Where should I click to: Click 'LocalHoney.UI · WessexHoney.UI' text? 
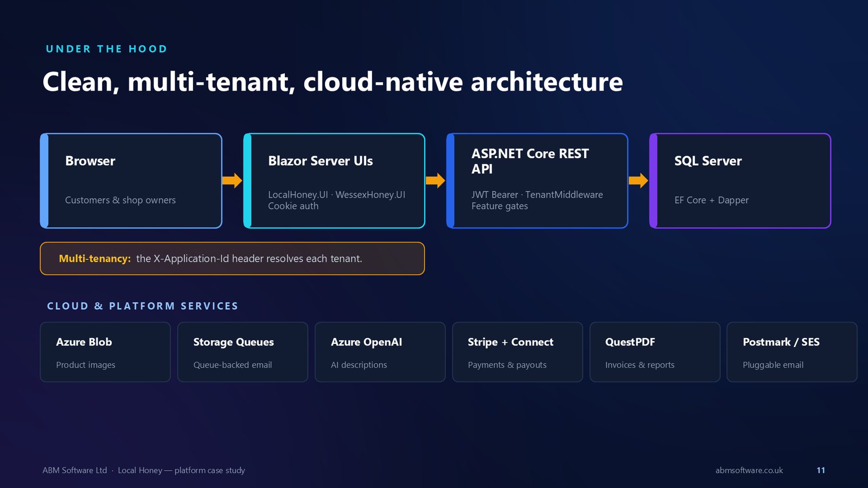[336, 195]
